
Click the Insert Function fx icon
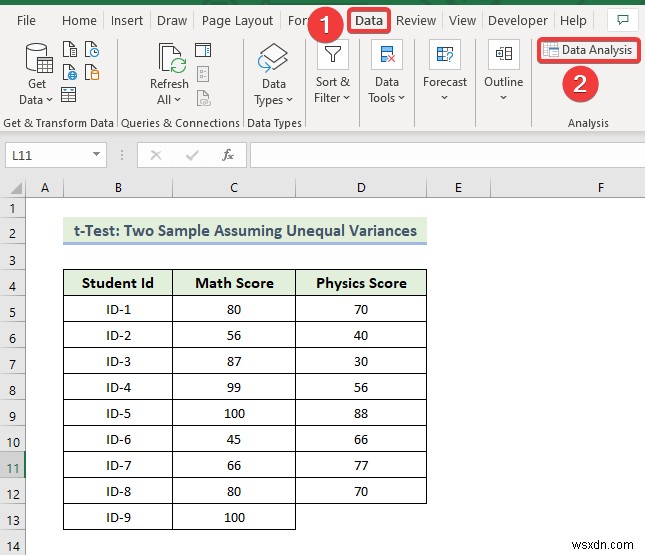[x=228, y=155]
